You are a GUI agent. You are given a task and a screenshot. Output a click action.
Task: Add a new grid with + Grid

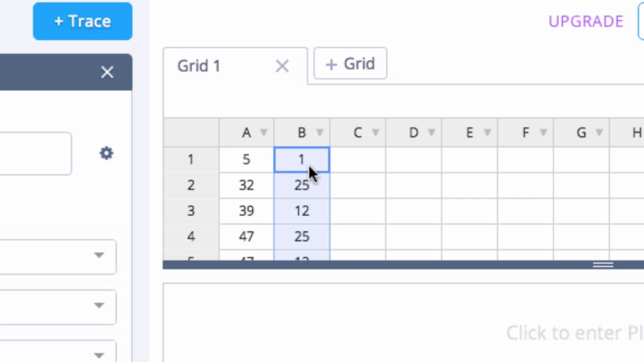point(350,64)
